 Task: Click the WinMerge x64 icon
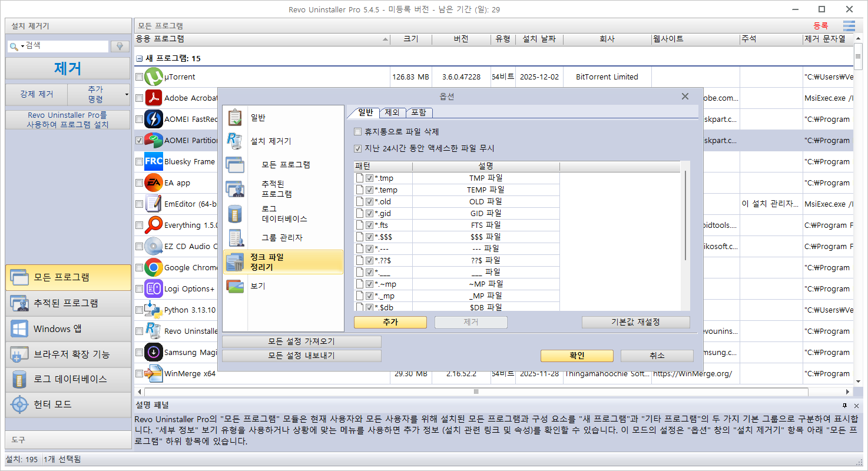coord(154,374)
